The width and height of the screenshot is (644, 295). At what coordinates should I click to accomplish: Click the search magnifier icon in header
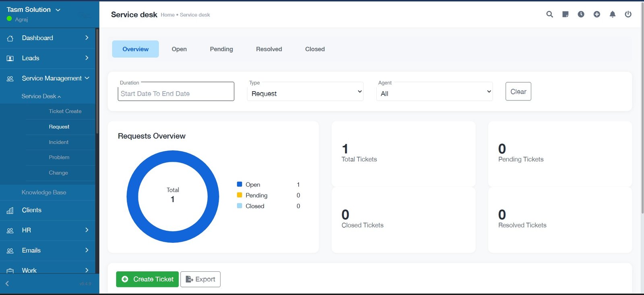pyautogui.click(x=549, y=14)
